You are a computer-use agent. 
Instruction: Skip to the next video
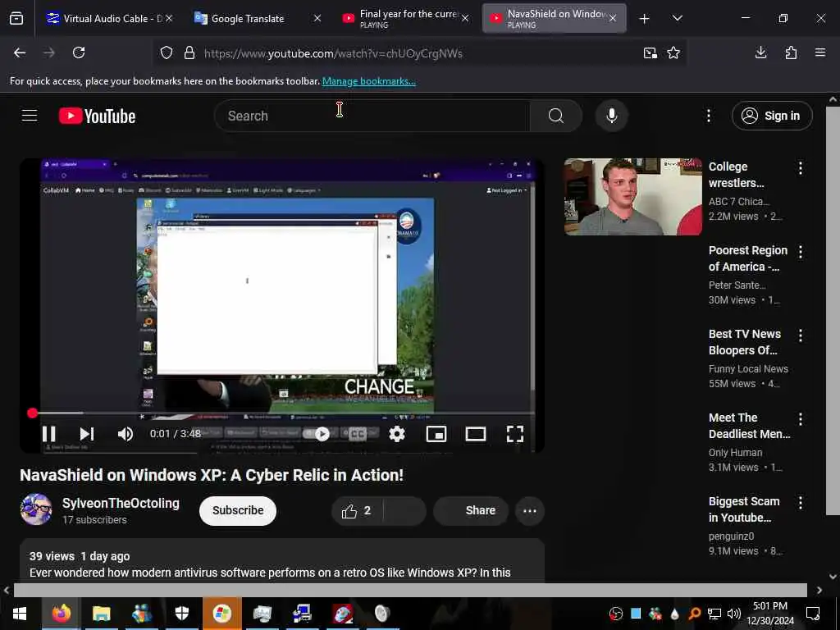tap(87, 433)
